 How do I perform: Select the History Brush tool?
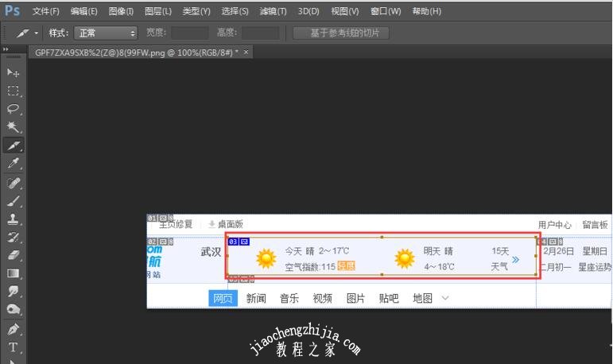point(13,237)
